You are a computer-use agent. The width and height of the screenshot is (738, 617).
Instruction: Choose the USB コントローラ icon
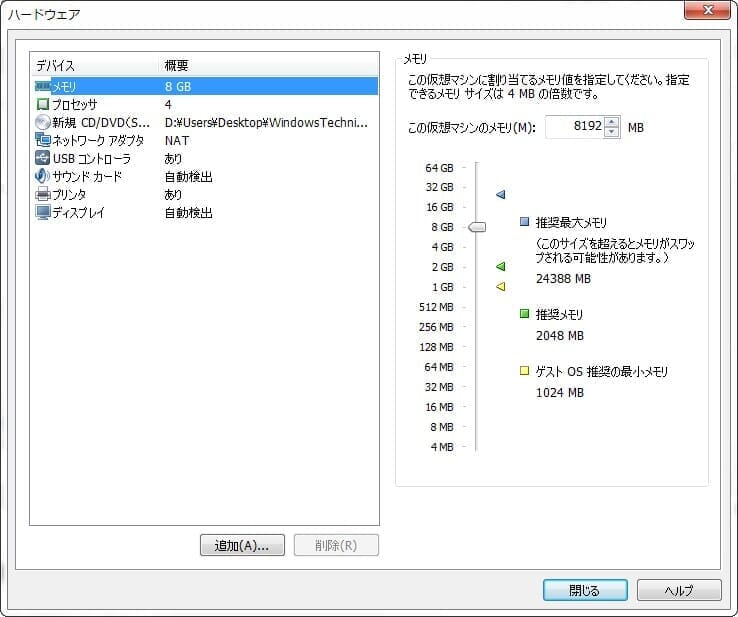[x=43, y=159]
